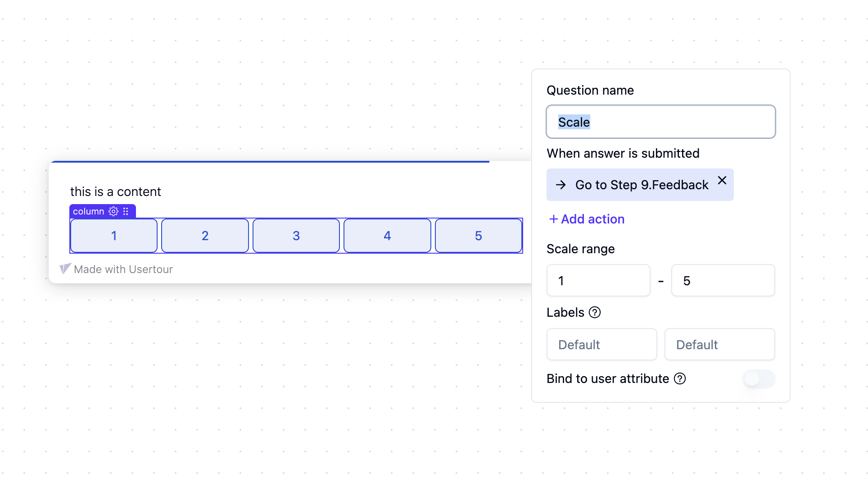Click the scale range maximum field
This screenshot has width=868, height=483.
coord(723,280)
